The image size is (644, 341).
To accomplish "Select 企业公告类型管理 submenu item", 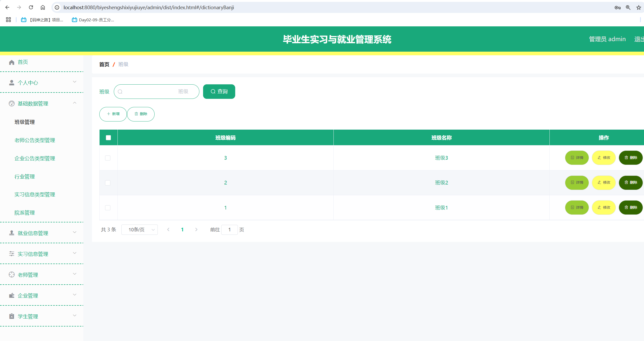I will tap(35, 158).
